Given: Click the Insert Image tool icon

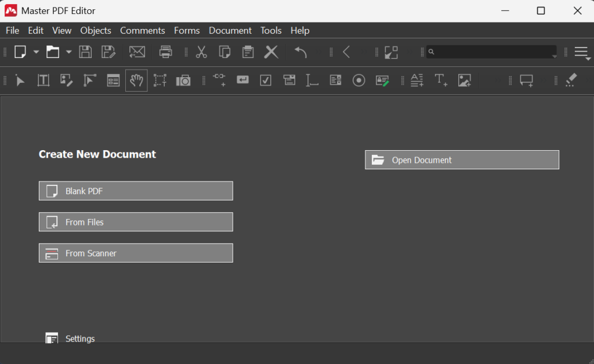Looking at the screenshot, I should [465, 80].
